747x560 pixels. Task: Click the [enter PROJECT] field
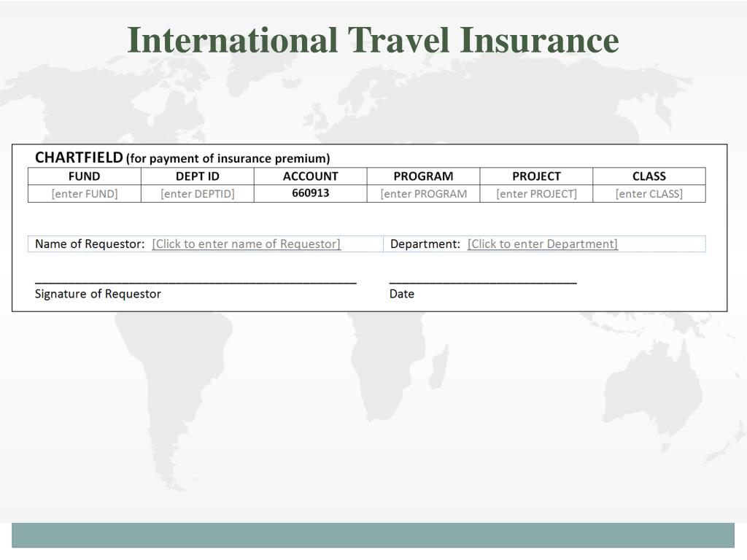[x=536, y=194]
